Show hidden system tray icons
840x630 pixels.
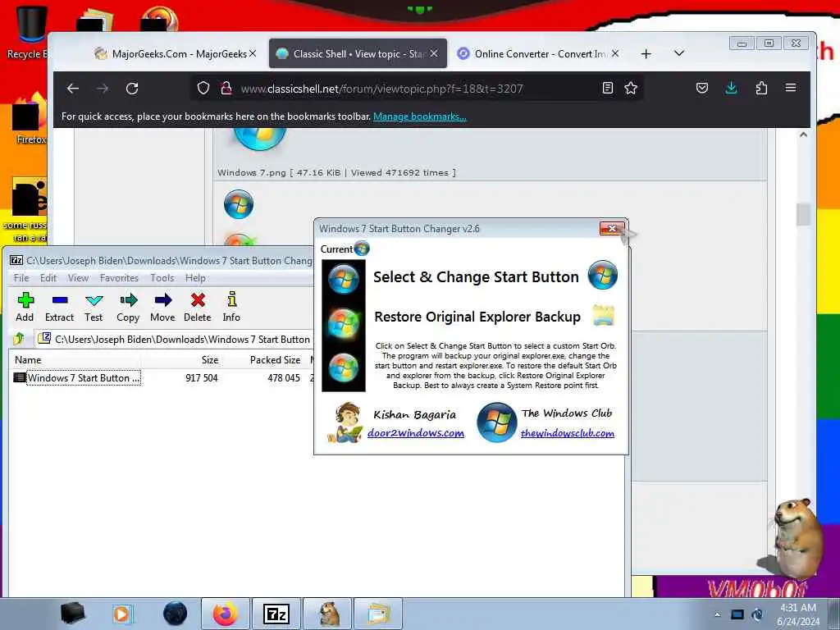[717, 614]
